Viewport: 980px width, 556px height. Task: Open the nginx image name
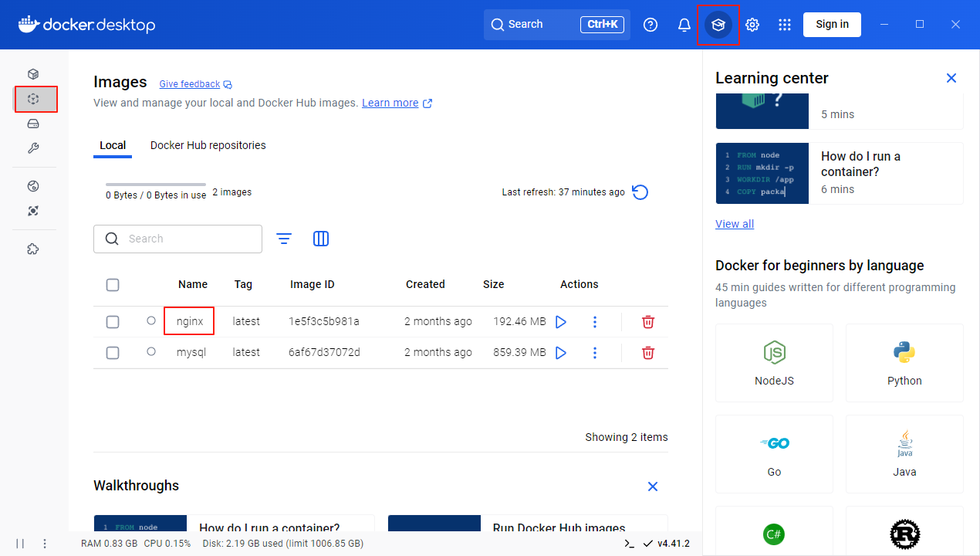[190, 321]
